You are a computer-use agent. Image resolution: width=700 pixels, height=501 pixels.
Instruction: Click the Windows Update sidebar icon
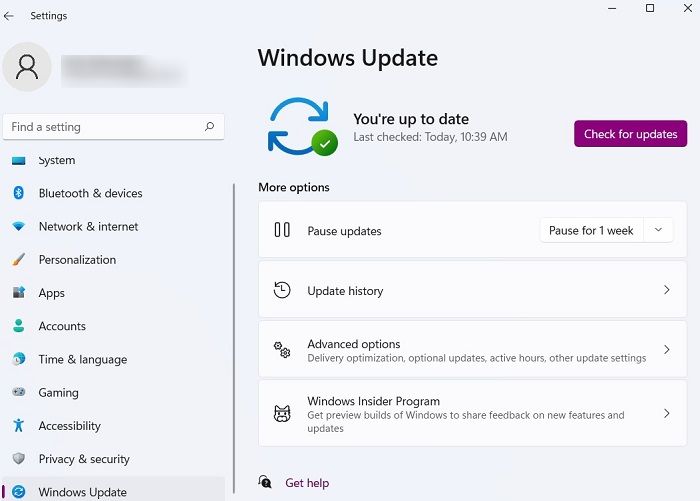point(18,492)
